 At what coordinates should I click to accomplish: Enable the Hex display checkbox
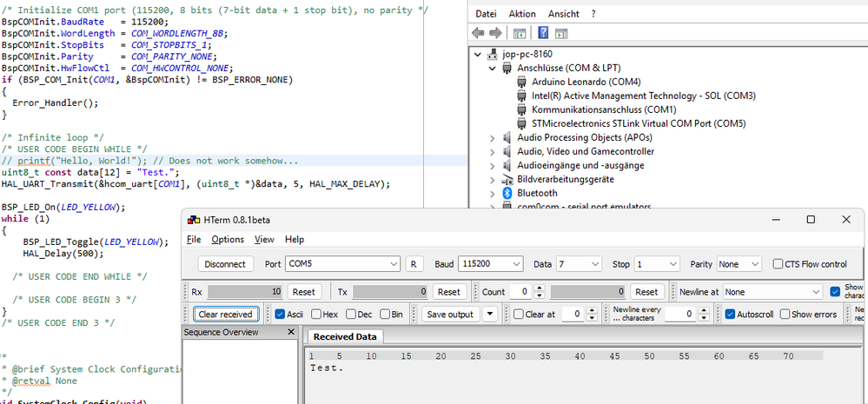click(315, 315)
